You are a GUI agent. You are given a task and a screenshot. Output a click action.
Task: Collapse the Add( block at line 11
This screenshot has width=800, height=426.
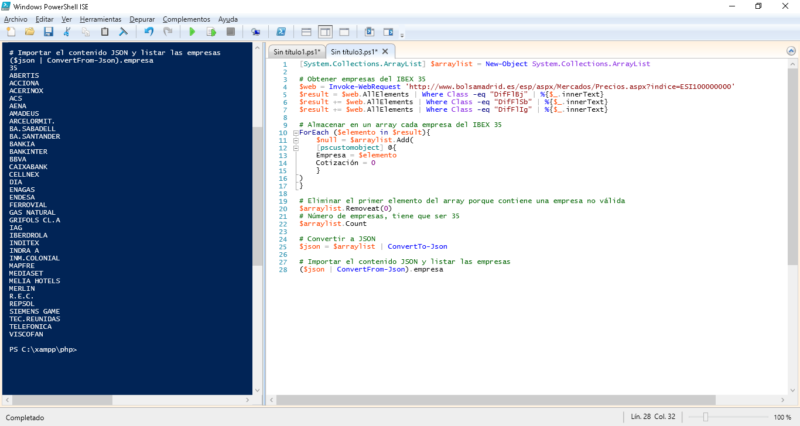coord(295,140)
